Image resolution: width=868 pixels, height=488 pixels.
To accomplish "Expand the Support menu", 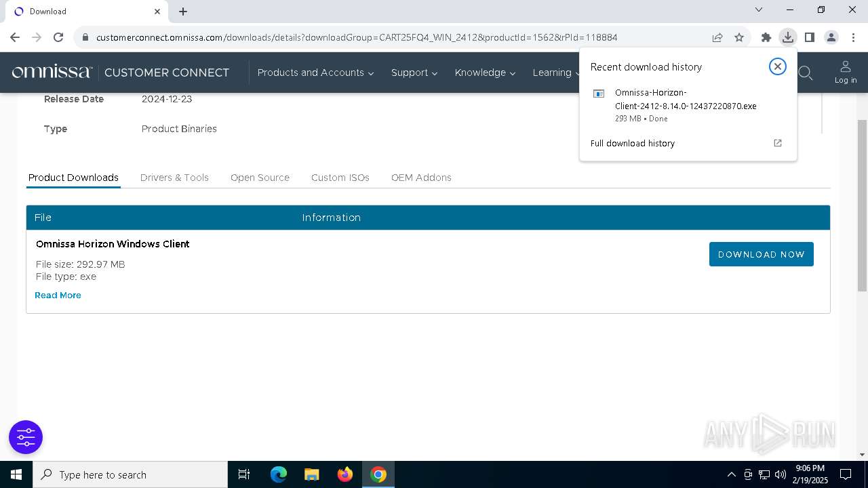I will [414, 73].
